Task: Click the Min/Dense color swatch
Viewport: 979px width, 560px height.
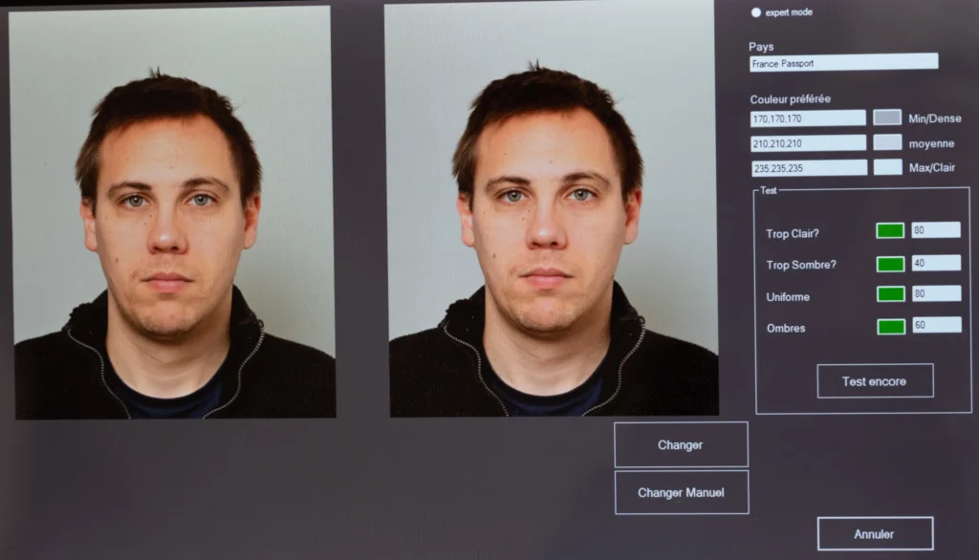Action: click(x=887, y=118)
